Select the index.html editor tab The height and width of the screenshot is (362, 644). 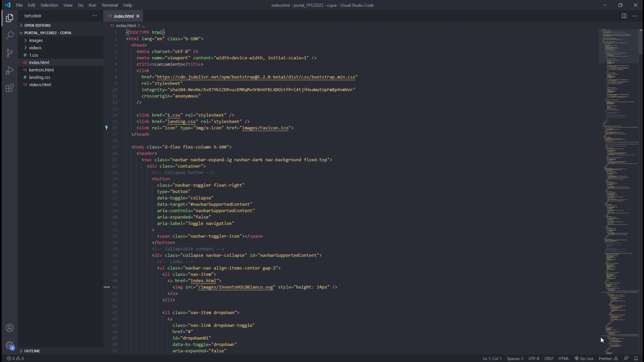(x=123, y=16)
